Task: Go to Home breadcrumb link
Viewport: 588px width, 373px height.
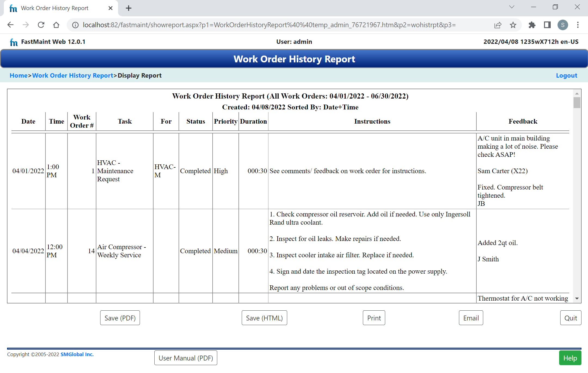Action: click(19, 75)
